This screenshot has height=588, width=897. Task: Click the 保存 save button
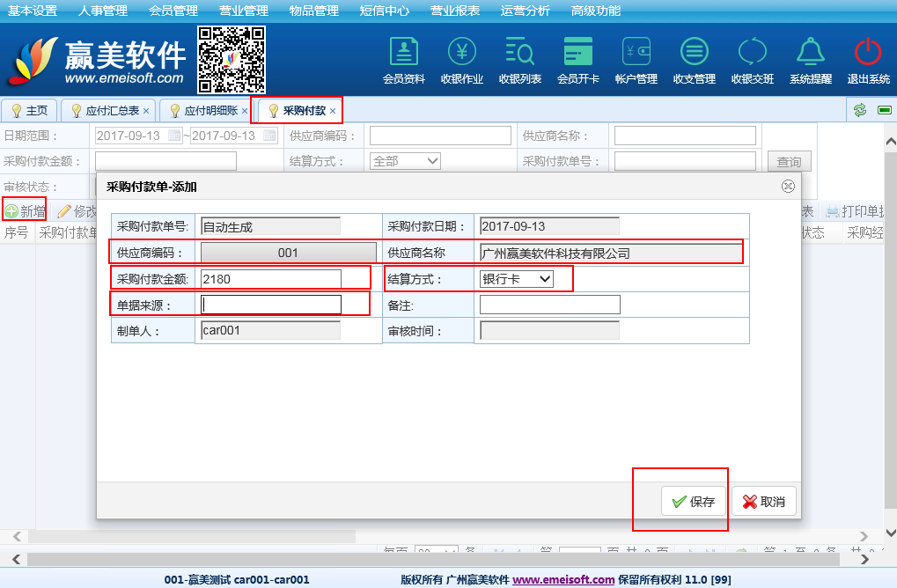tap(694, 502)
